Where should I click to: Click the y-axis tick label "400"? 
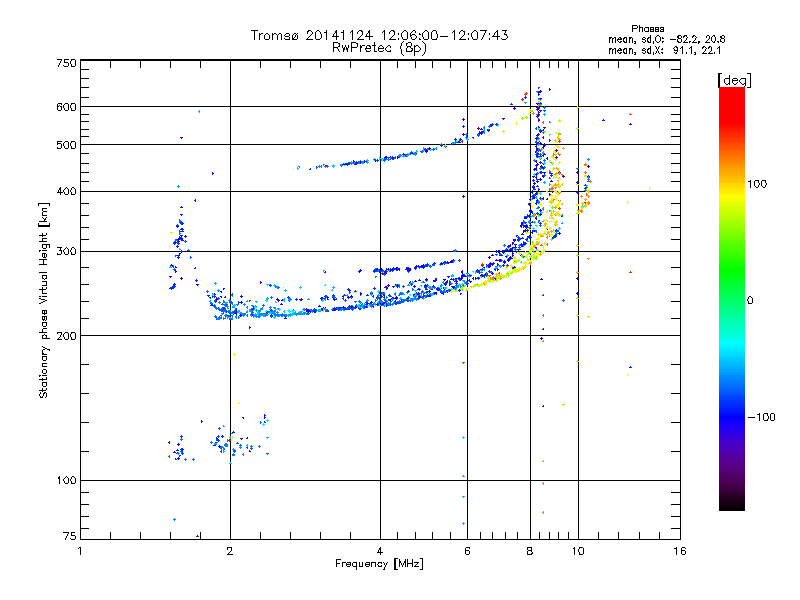coord(66,191)
